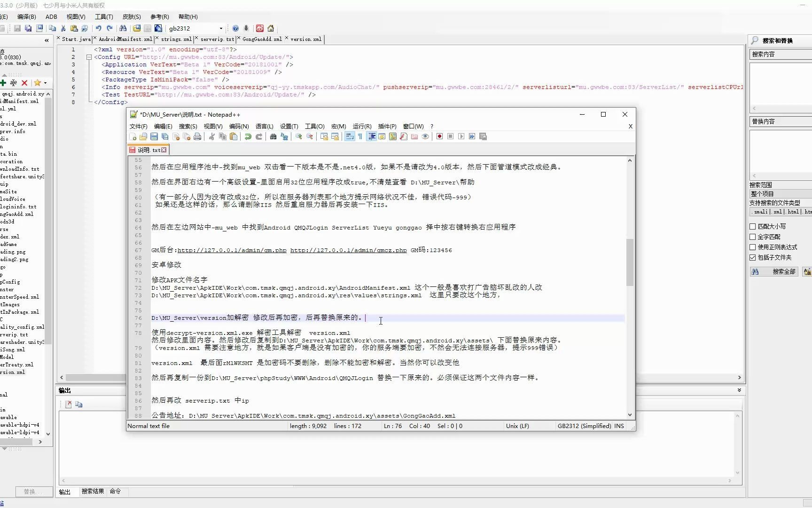Save the file using Notepad++ save icon

[154, 137]
